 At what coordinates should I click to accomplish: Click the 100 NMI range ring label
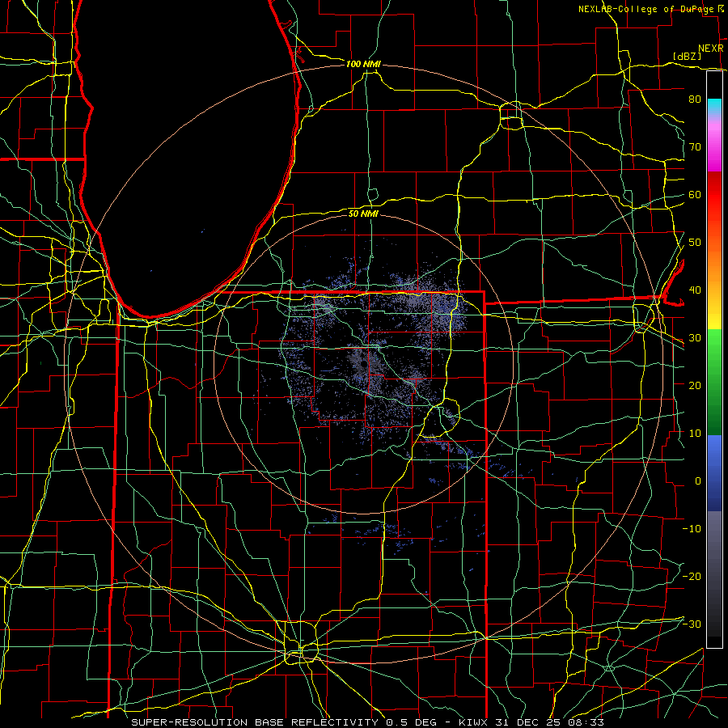[363, 64]
